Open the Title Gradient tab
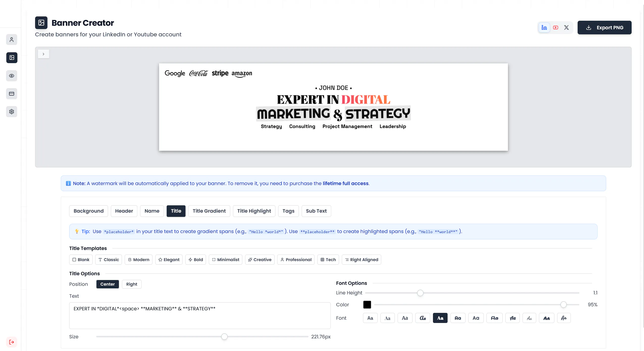Image resolution: width=644 pixels, height=351 pixels. point(209,211)
